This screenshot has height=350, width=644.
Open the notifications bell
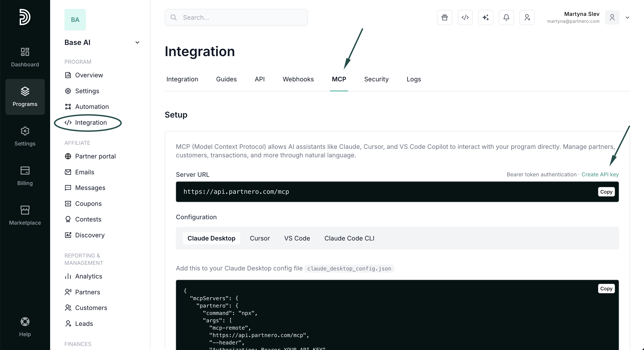[506, 17]
